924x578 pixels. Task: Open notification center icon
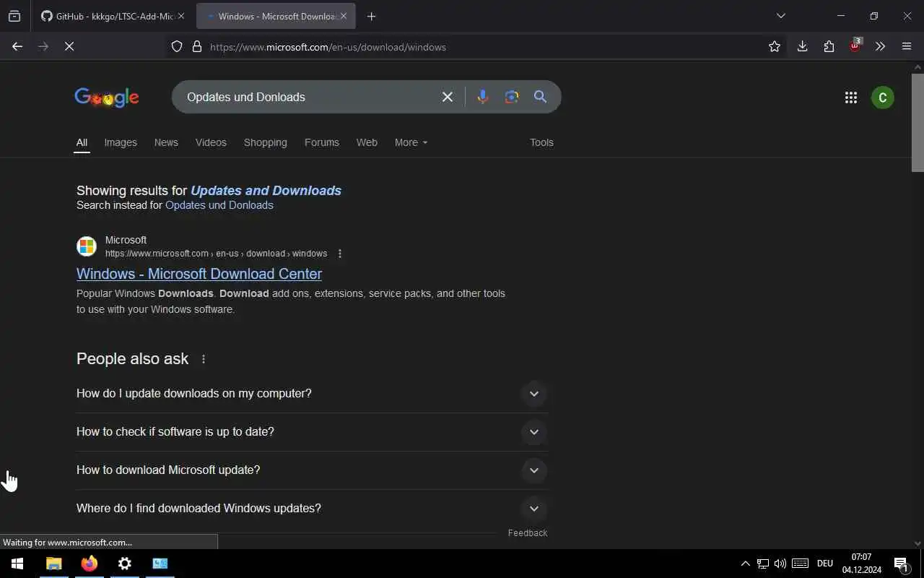tap(901, 564)
